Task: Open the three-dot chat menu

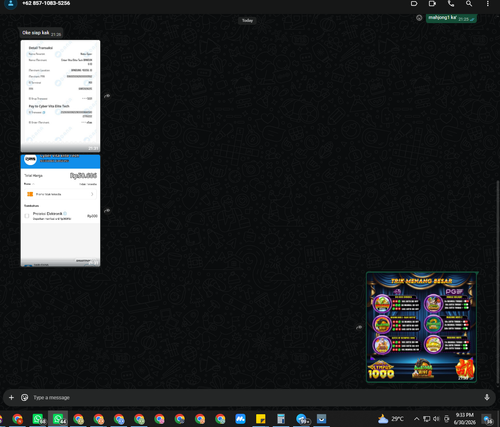Action: [x=488, y=4]
